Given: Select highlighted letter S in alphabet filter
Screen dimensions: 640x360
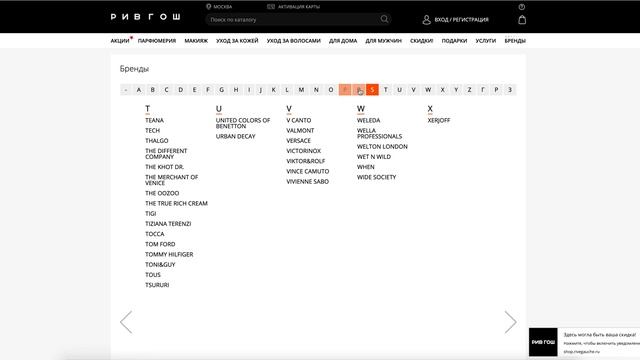Looking at the screenshot, I should (372, 90).
